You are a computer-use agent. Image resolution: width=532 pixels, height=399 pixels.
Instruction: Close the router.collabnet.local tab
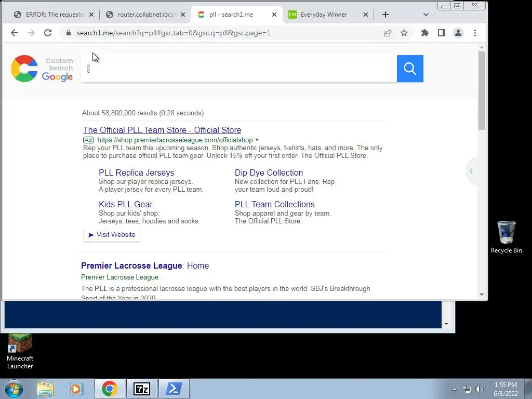[x=183, y=15]
